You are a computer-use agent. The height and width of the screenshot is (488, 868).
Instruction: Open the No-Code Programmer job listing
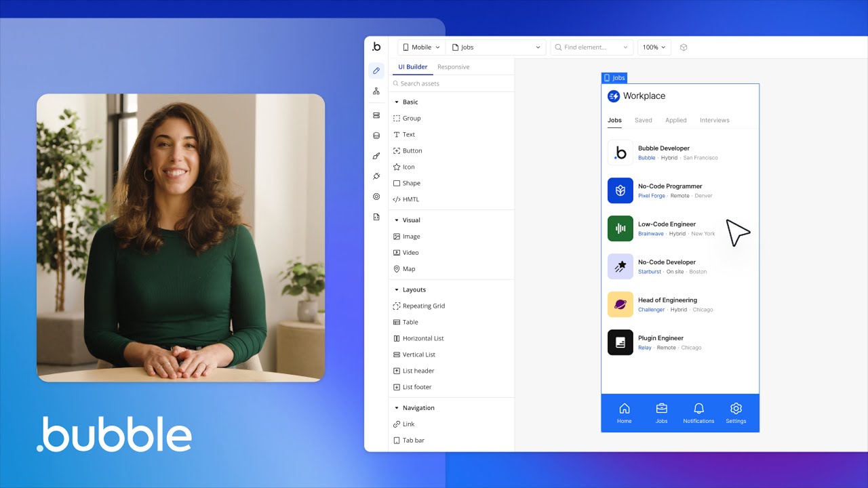click(680, 190)
